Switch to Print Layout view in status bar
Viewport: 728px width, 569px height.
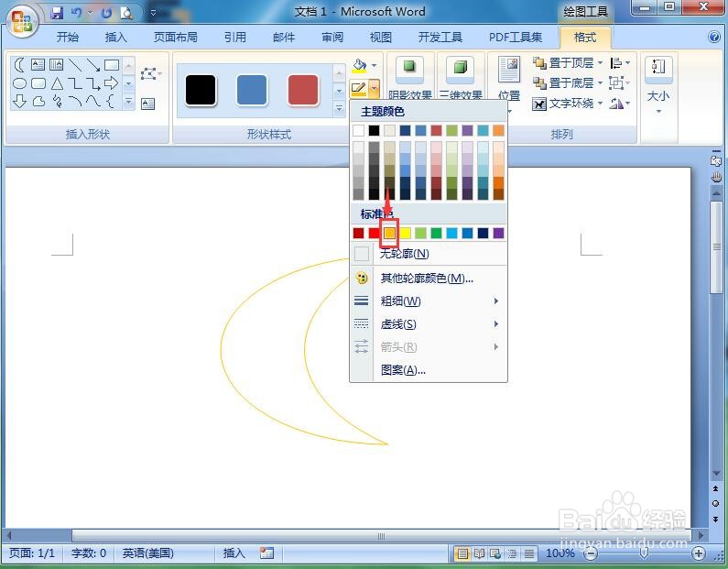point(462,553)
